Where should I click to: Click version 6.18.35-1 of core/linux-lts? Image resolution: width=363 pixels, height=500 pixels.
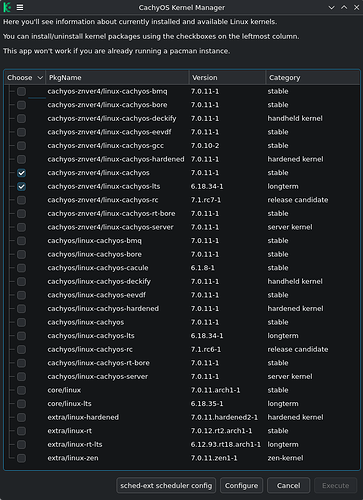207,404
